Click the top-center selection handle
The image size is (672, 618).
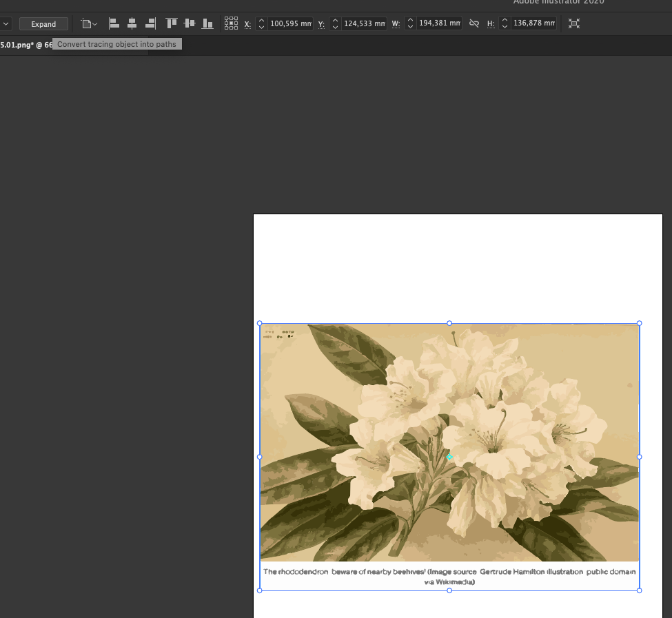pyautogui.click(x=449, y=323)
